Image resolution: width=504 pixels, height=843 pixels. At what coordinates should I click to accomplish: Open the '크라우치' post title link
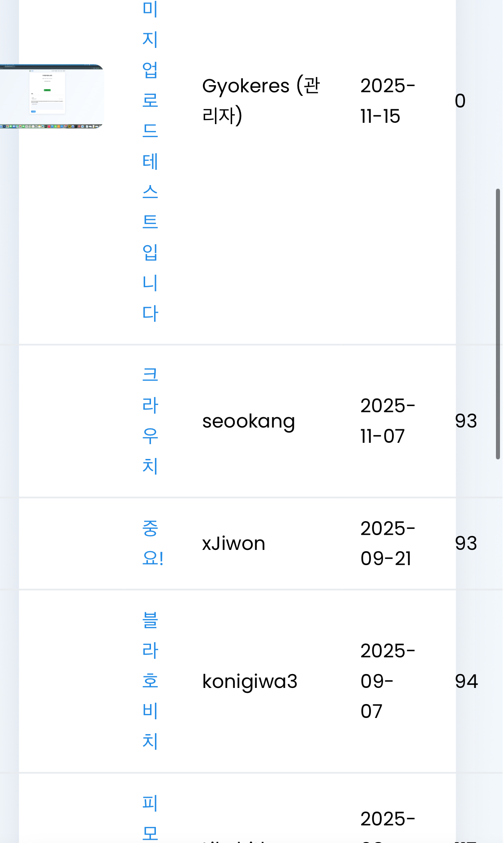tap(150, 420)
